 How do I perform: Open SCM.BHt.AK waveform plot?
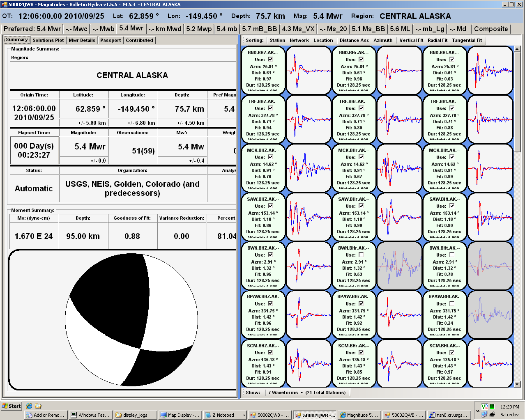pyautogui.click(x=490, y=363)
